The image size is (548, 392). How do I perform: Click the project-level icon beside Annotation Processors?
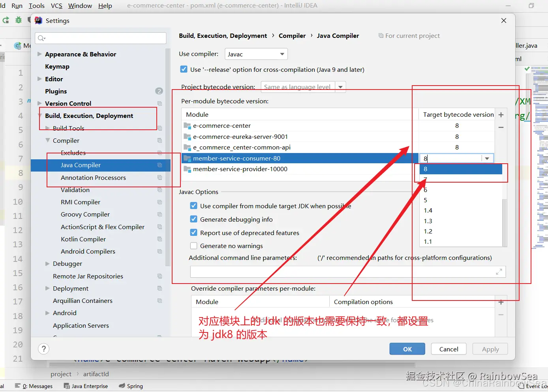(160, 177)
